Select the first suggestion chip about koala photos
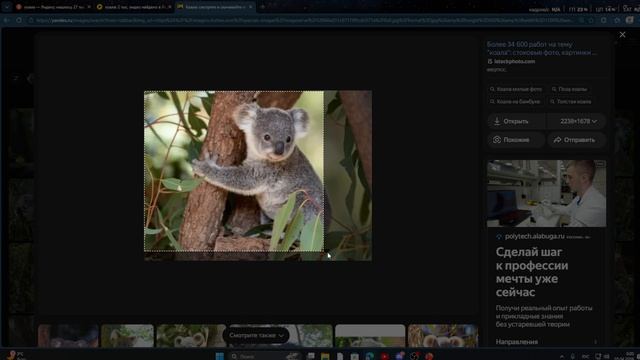This screenshot has height=360, width=640. [516, 89]
